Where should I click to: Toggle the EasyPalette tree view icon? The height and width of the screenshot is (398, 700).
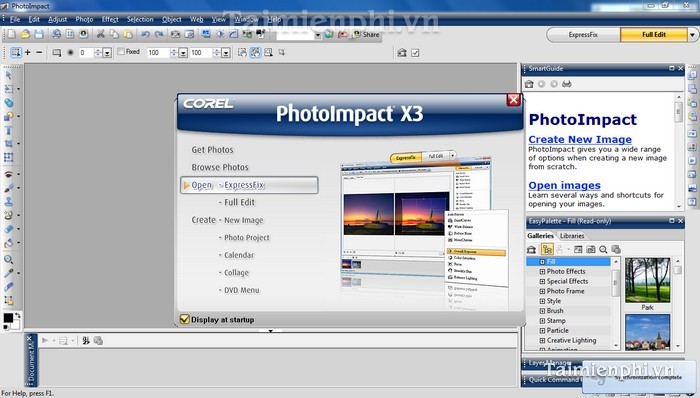tap(547, 249)
